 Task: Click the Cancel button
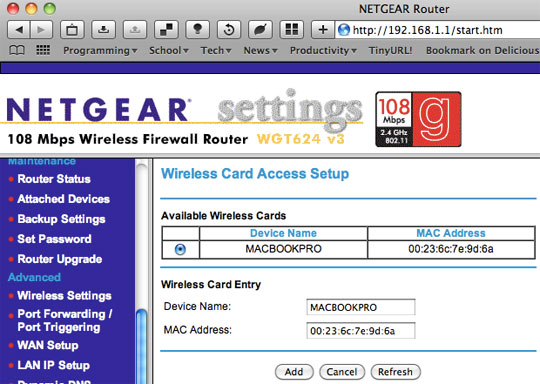point(342,372)
